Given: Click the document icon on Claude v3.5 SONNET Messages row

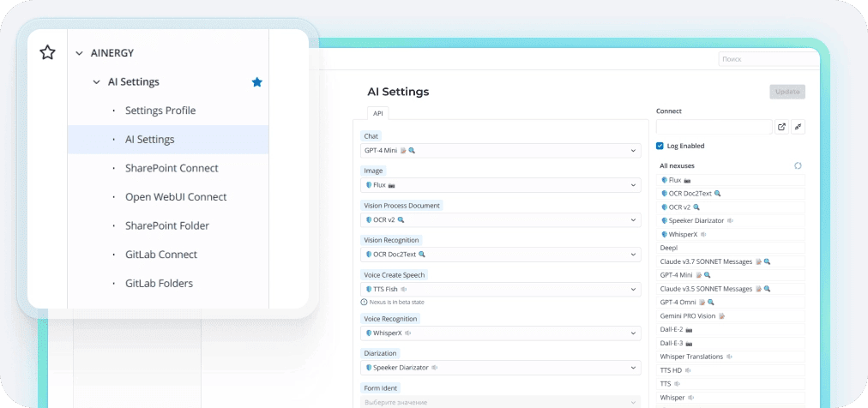Looking at the screenshot, I should [758, 289].
